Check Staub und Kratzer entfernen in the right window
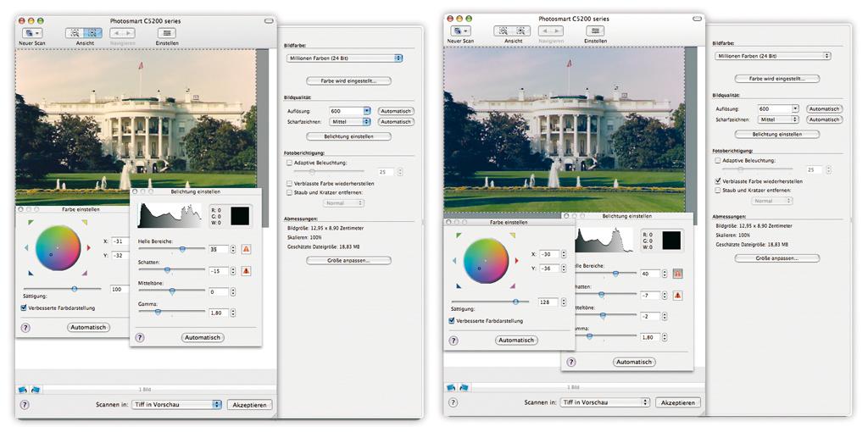 point(718,191)
